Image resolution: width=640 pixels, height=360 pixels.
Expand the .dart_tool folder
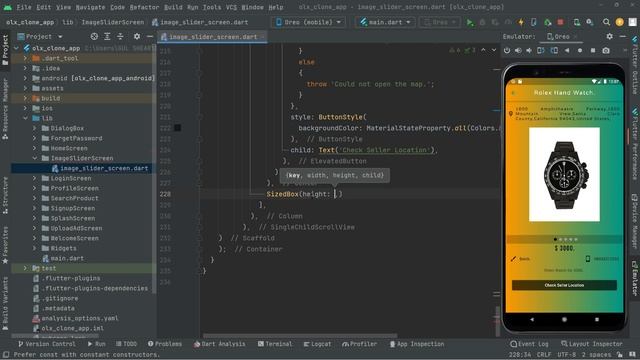coord(26,58)
